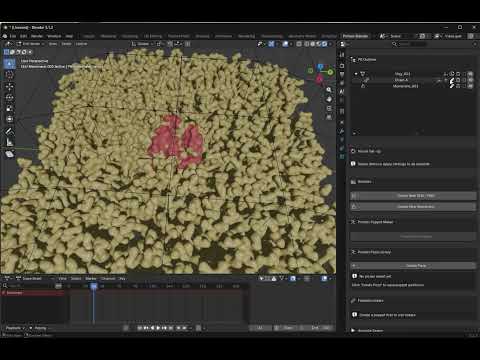The height and width of the screenshot is (360, 480).
Task: Toggle the second selection mode icon
Action: point(12,52)
